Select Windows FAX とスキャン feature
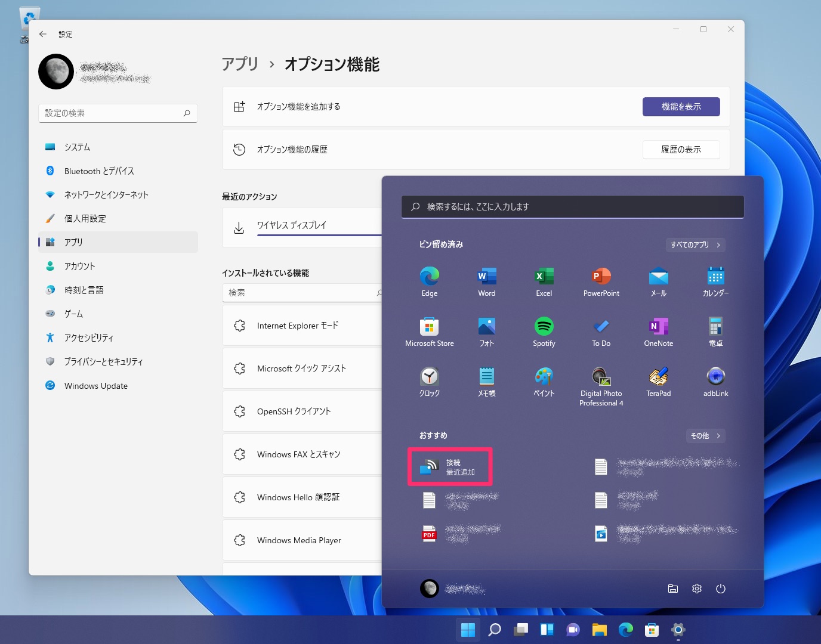The image size is (821, 644). pos(303,454)
